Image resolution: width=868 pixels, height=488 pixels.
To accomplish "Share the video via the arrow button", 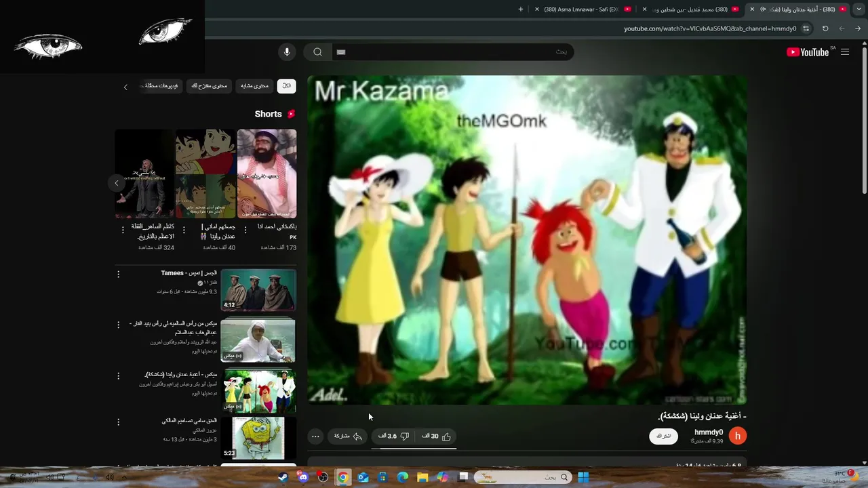I will pos(349,436).
